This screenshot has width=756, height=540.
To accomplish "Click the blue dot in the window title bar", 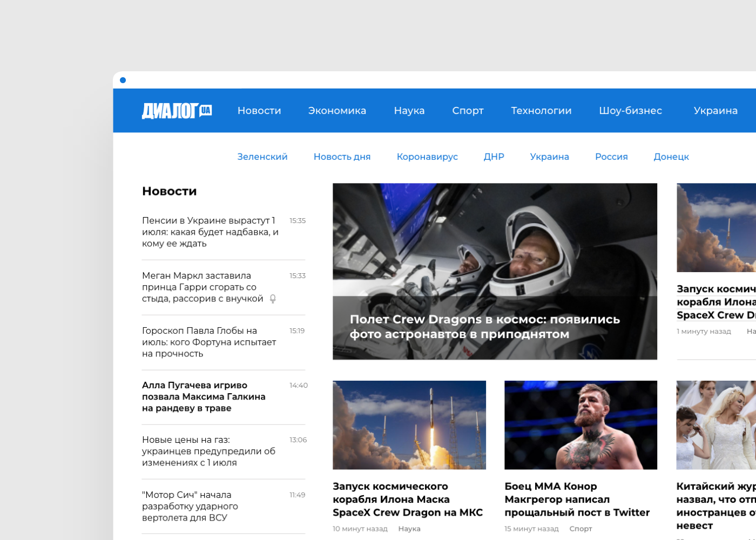I will point(123,80).
